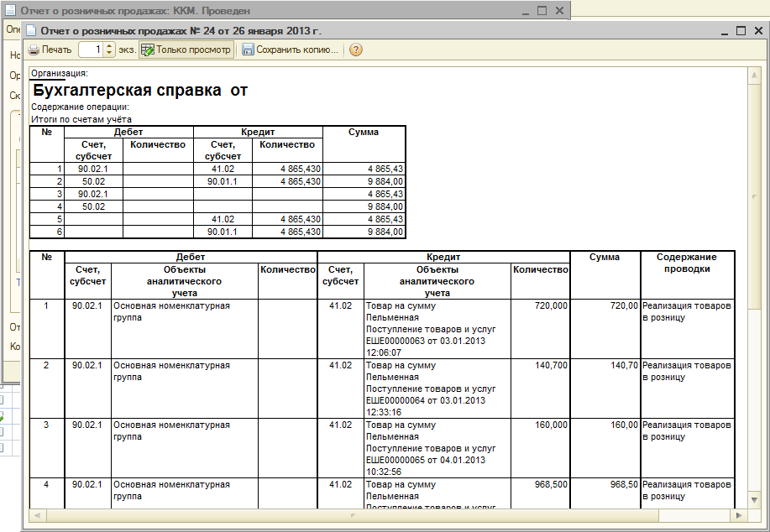Select debit account 50.02 in totals row 2
This screenshot has width=770, height=532.
pyautogui.click(x=93, y=181)
